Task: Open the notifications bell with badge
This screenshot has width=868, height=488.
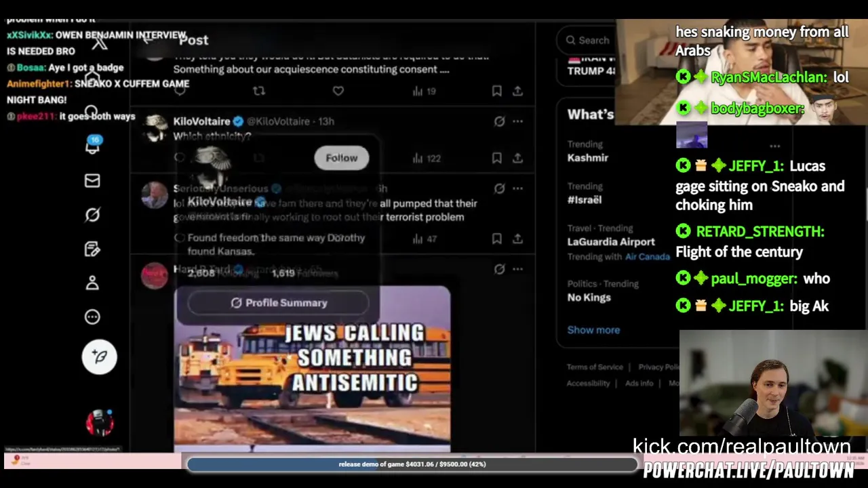Action: pyautogui.click(x=92, y=145)
